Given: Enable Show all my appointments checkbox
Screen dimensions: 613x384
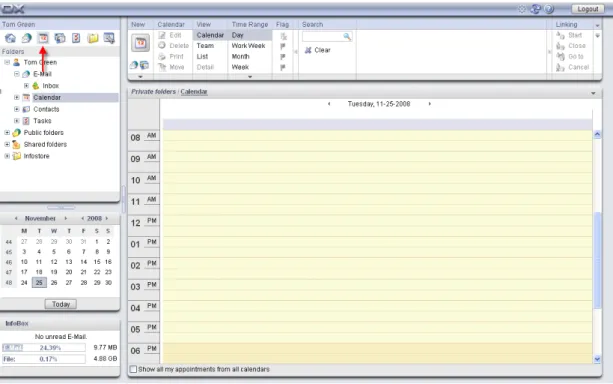Looking at the screenshot, I should tap(133, 369).
